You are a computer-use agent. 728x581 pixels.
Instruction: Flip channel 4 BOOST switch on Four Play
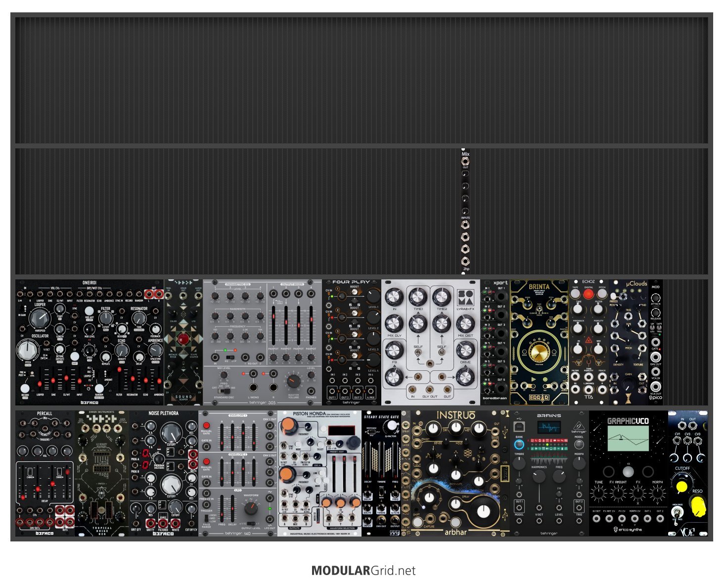(x=355, y=357)
